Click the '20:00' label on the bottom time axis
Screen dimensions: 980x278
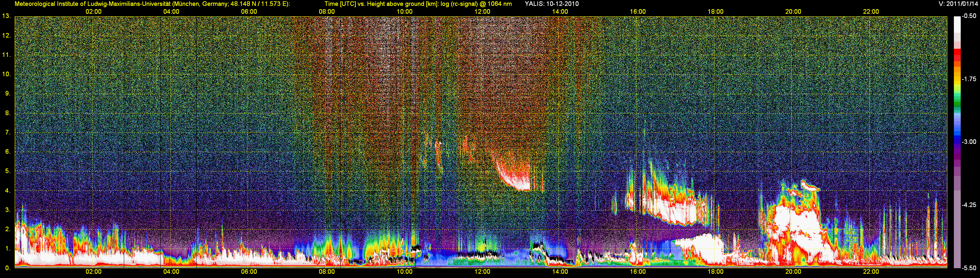click(x=793, y=272)
